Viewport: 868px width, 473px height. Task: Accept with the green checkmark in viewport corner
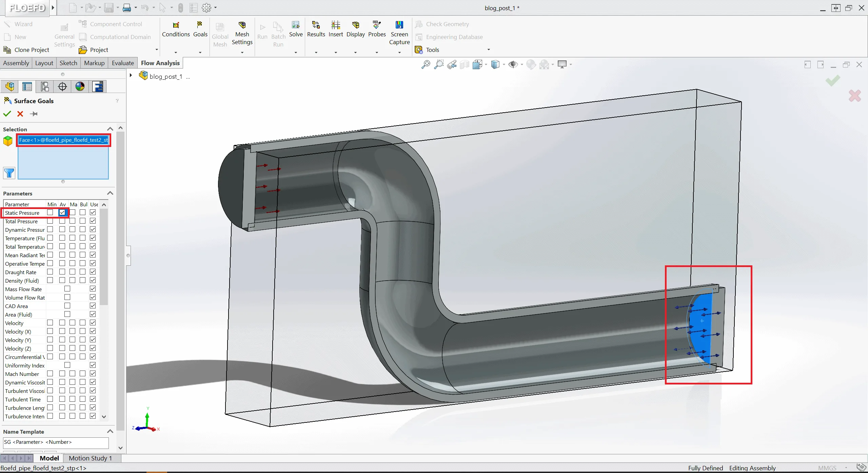[832, 80]
